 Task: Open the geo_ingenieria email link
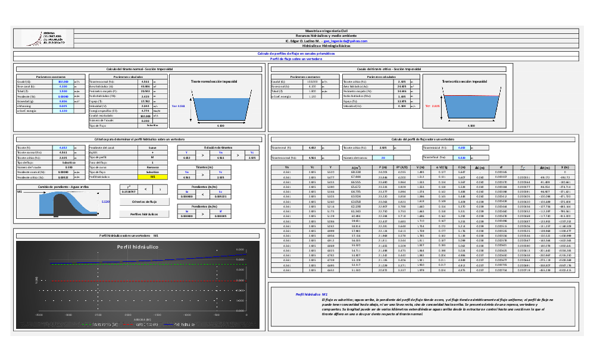click(x=346, y=41)
